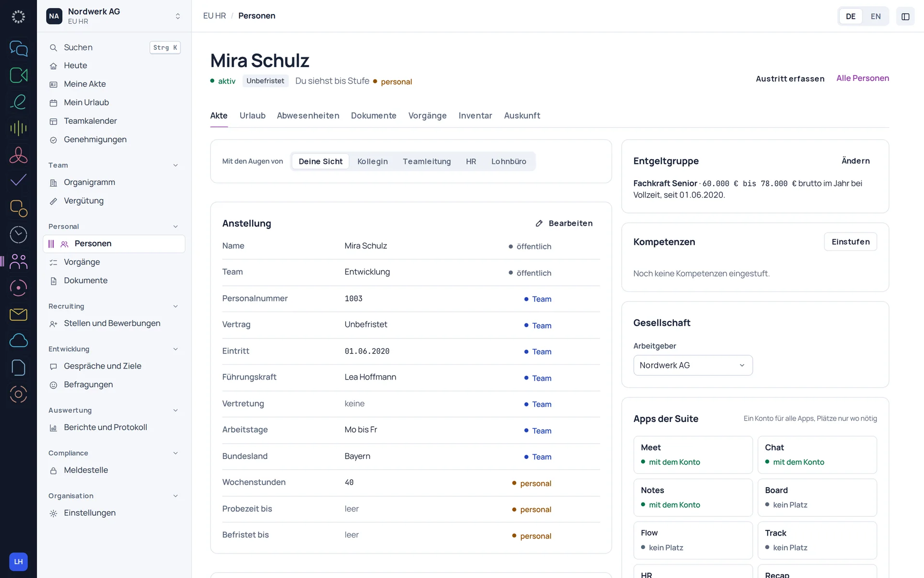Follow the Alle Personen link
Image resolution: width=924 pixels, height=578 pixels.
pyautogui.click(x=862, y=78)
